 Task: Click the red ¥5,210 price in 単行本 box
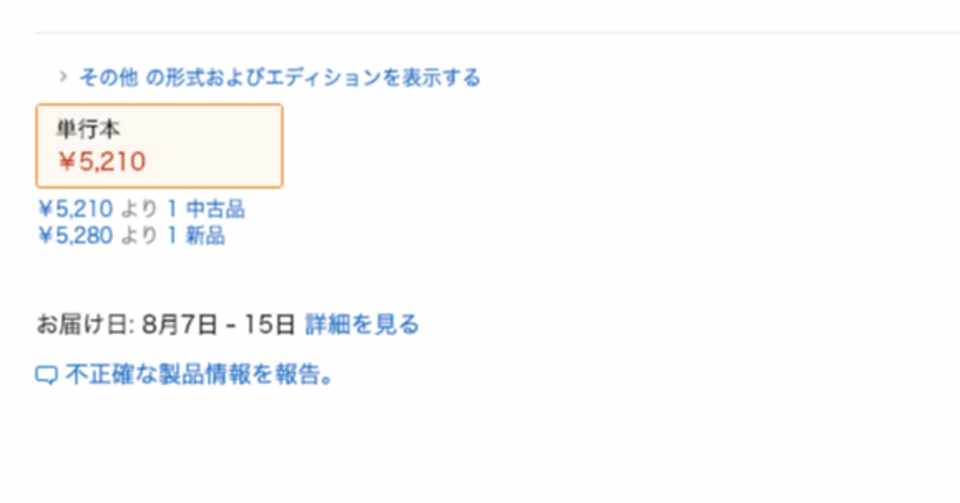(x=102, y=162)
